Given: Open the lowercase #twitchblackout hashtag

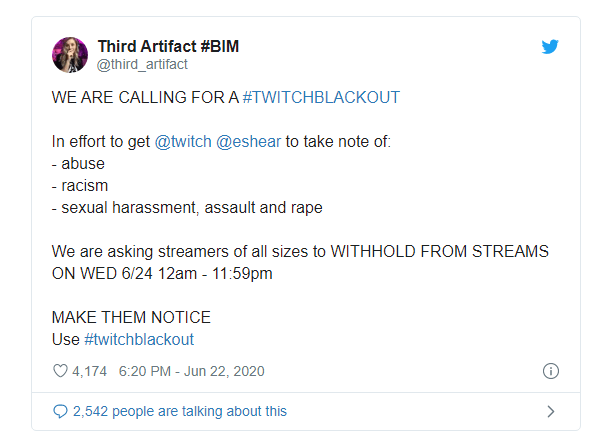Looking at the screenshot, I should click(x=139, y=339).
